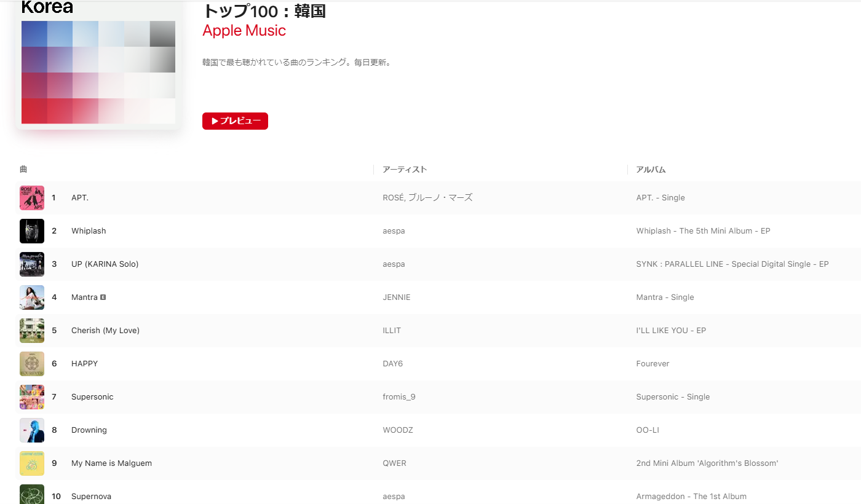The image size is (861, 504).
Task: Open album Fourever
Action: [x=653, y=364]
